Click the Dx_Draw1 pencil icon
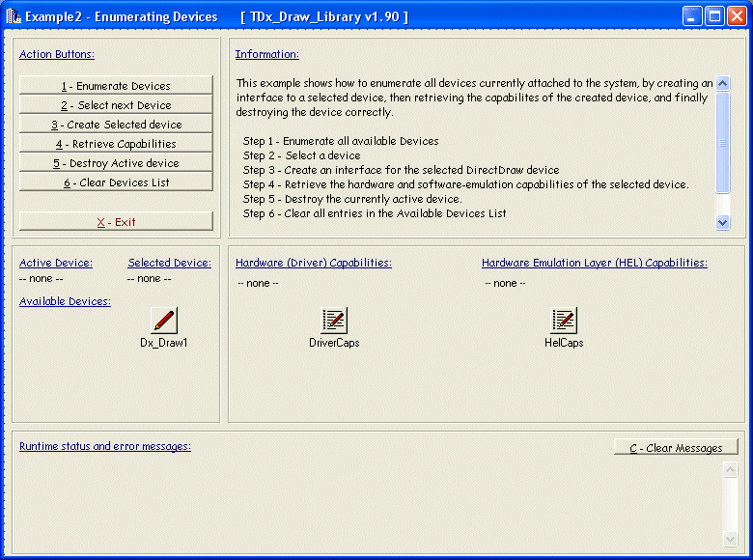 164,321
